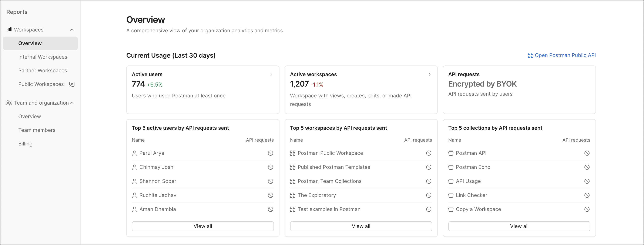Image resolution: width=644 pixels, height=245 pixels.
Task: Click Public Workspaces external link icon
Action: (x=72, y=84)
